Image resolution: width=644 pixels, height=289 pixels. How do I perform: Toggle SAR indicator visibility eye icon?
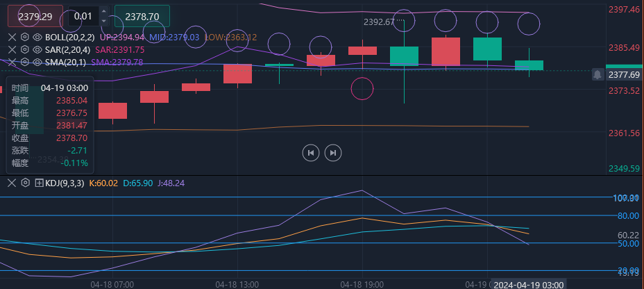(37, 49)
